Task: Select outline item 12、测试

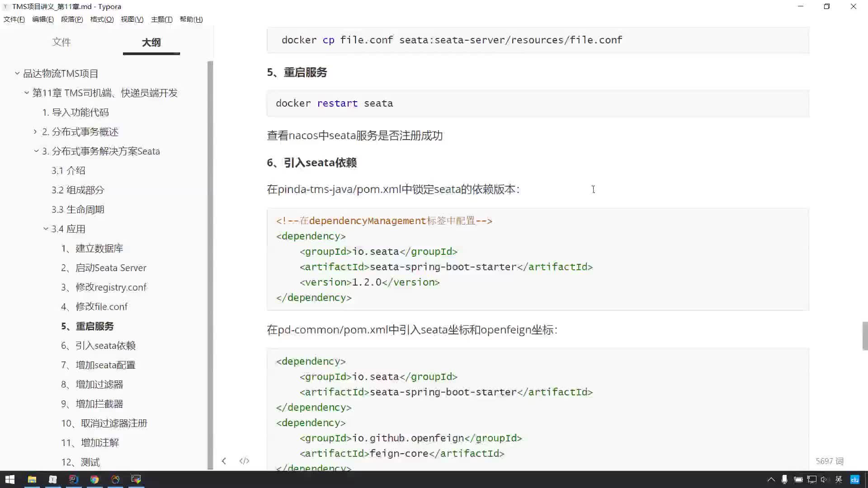Action: (x=80, y=462)
